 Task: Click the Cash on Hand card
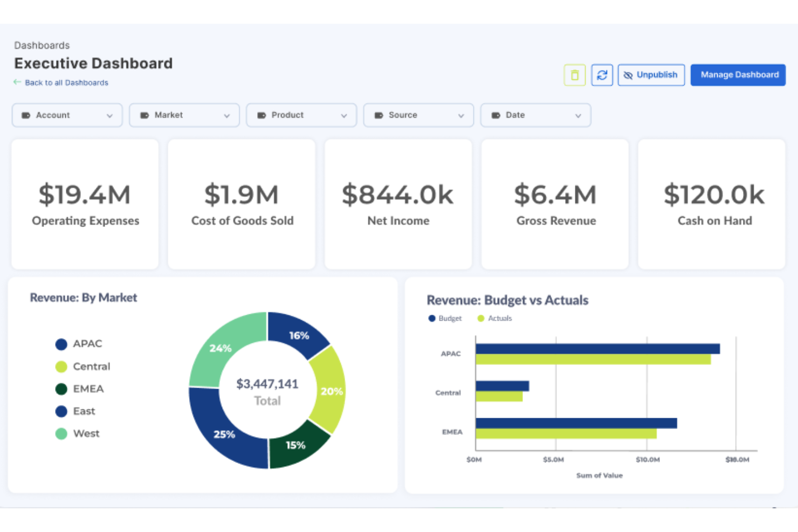click(712, 204)
